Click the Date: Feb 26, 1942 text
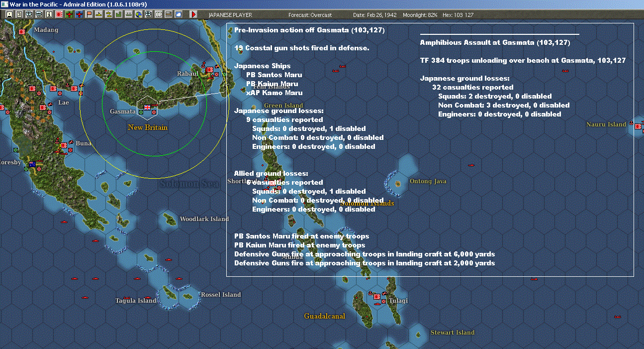644x349 pixels. coord(375,15)
